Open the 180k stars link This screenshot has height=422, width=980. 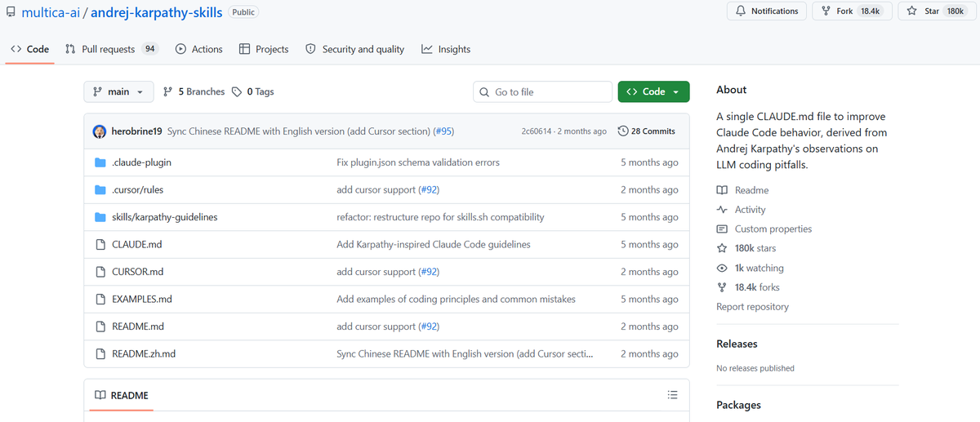coord(746,248)
